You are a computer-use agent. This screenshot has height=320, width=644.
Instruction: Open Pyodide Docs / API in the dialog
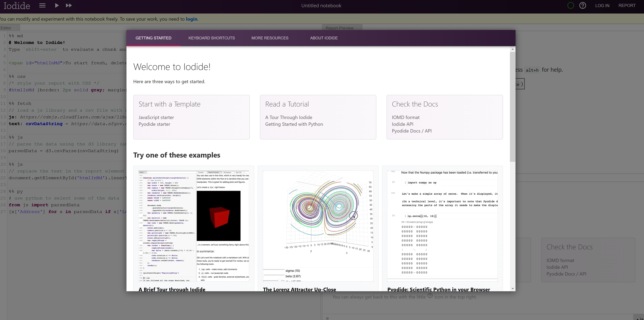(412, 131)
